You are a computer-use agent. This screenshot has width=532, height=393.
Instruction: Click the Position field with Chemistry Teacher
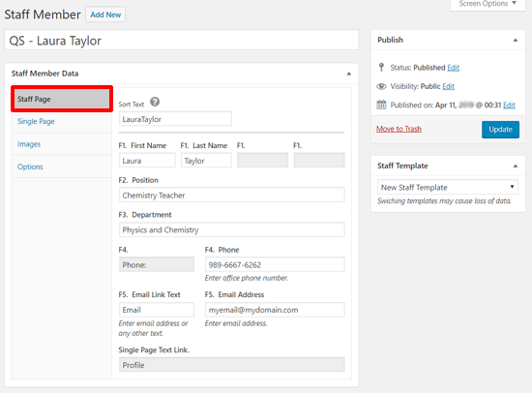[x=232, y=195]
